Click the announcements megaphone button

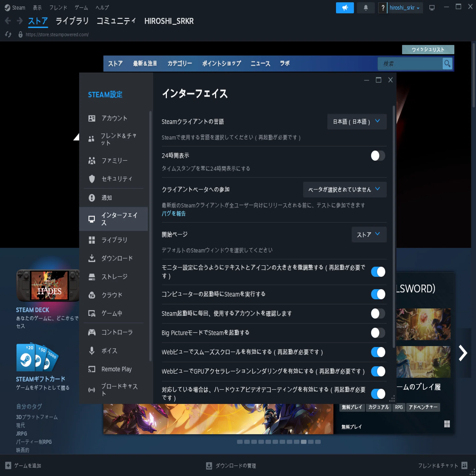pyautogui.click(x=345, y=8)
